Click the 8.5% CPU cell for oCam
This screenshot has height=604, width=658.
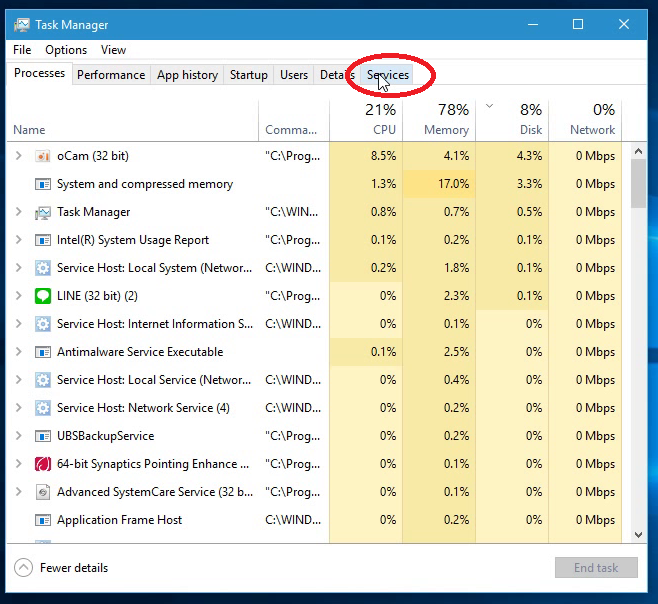[366, 156]
